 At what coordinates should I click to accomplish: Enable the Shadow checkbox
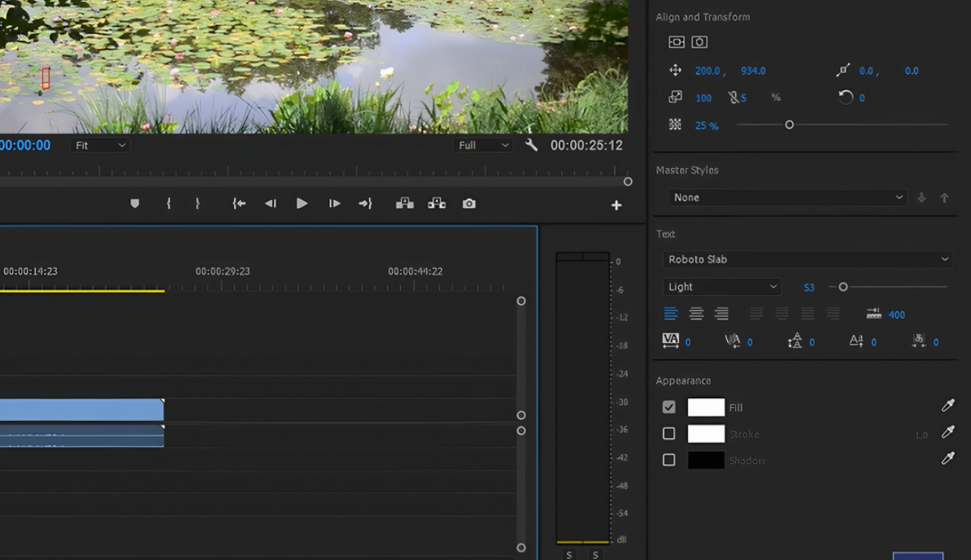pos(669,460)
